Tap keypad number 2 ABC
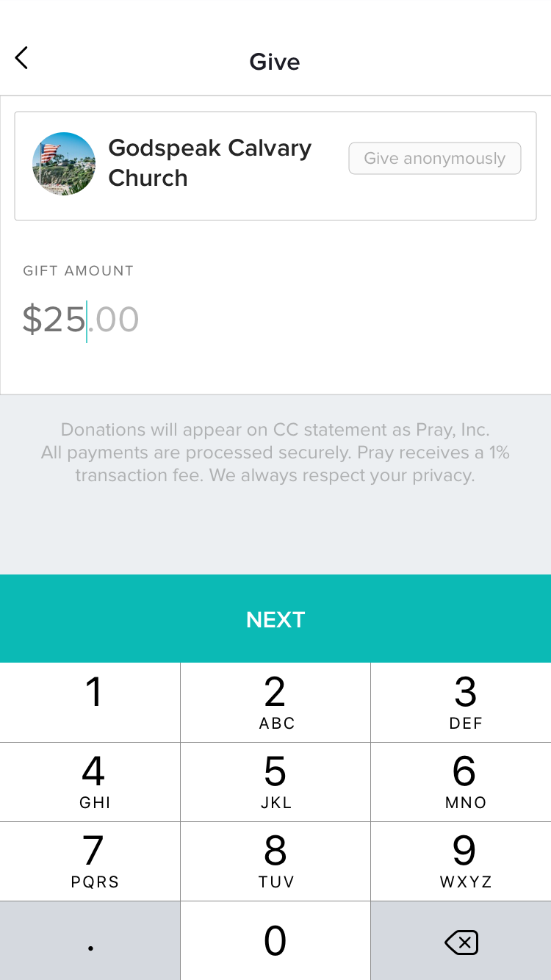Image resolution: width=551 pixels, height=980 pixels. tap(275, 702)
